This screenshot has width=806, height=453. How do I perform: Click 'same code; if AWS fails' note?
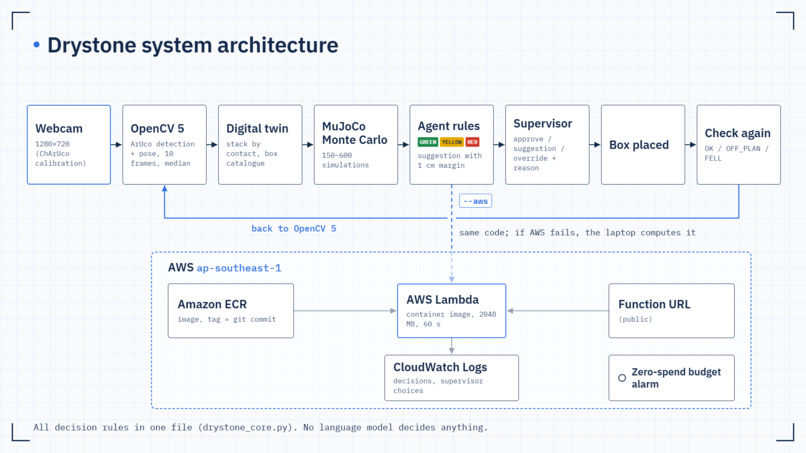[x=577, y=232]
